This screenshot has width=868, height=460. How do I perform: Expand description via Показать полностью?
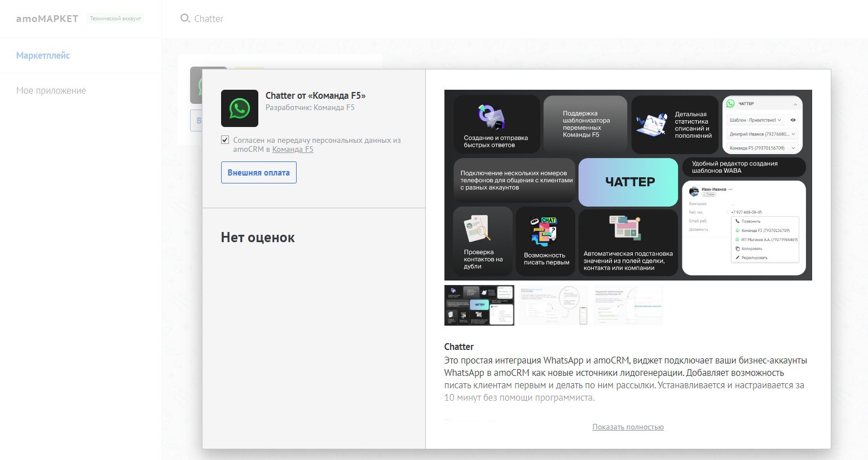[628, 427]
